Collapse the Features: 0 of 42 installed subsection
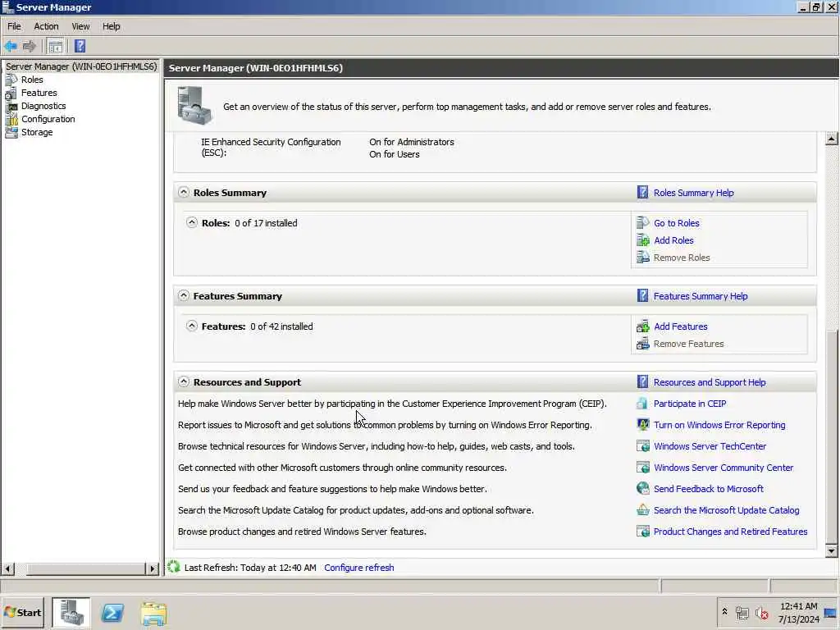The width and height of the screenshot is (840, 630). (x=191, y=326)
